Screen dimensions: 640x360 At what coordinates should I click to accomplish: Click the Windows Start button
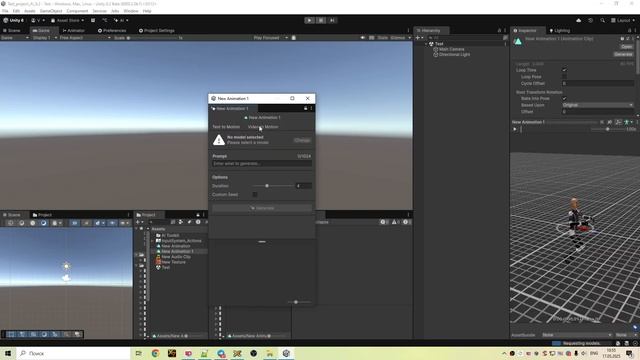tap(8, 353)
